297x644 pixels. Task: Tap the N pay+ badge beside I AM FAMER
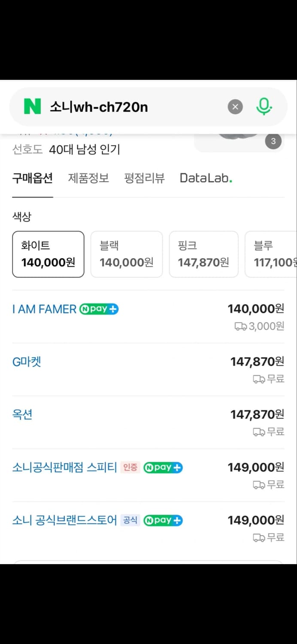(99, 309)
